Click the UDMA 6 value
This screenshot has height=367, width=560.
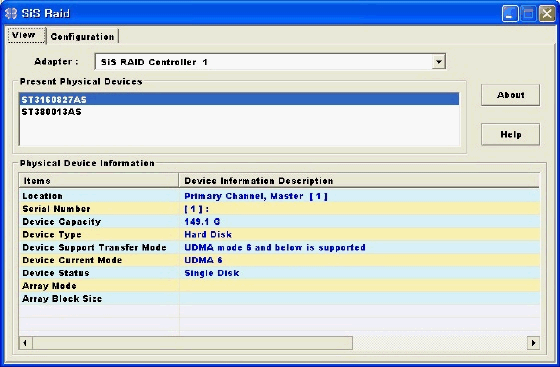tap(203, 260)
